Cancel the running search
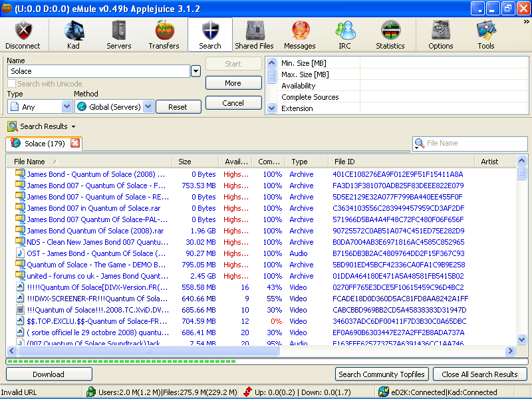Viewport: 532px width, 399px height. coord(233,103)
